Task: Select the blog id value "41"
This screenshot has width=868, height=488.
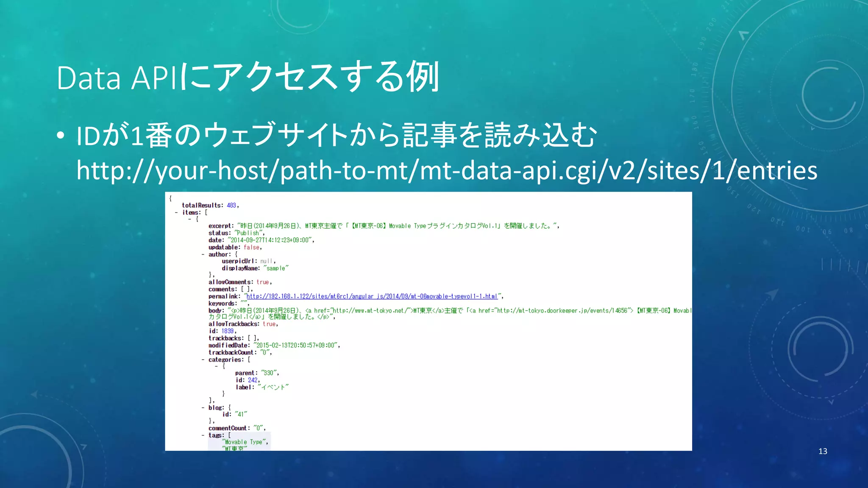Action: (x=241, y=414)
